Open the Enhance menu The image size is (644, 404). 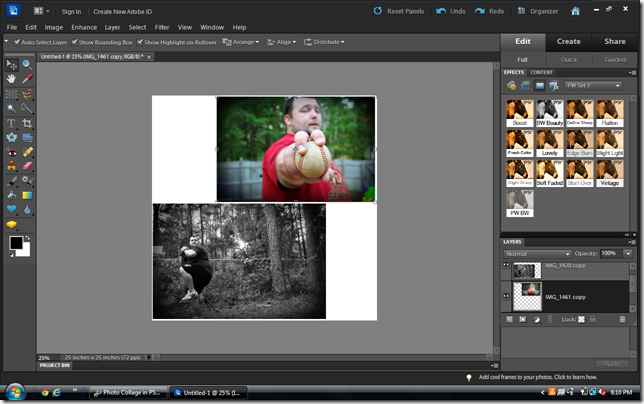click(83, 27)
